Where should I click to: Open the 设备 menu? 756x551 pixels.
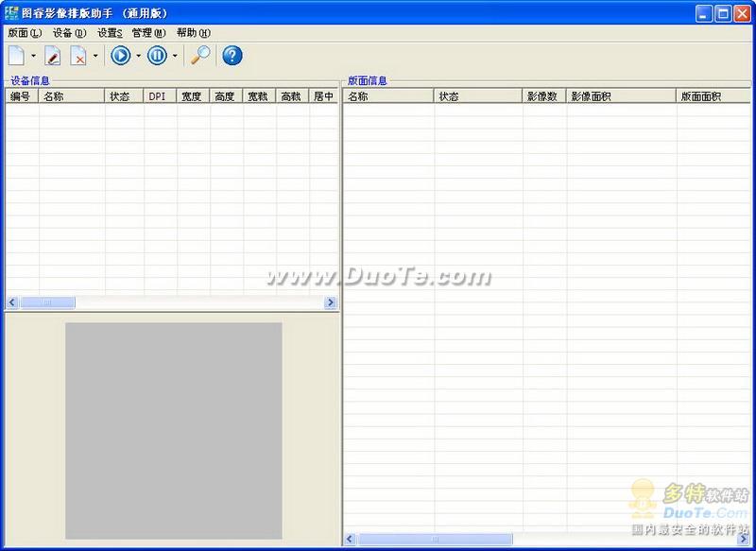[69, 33]
